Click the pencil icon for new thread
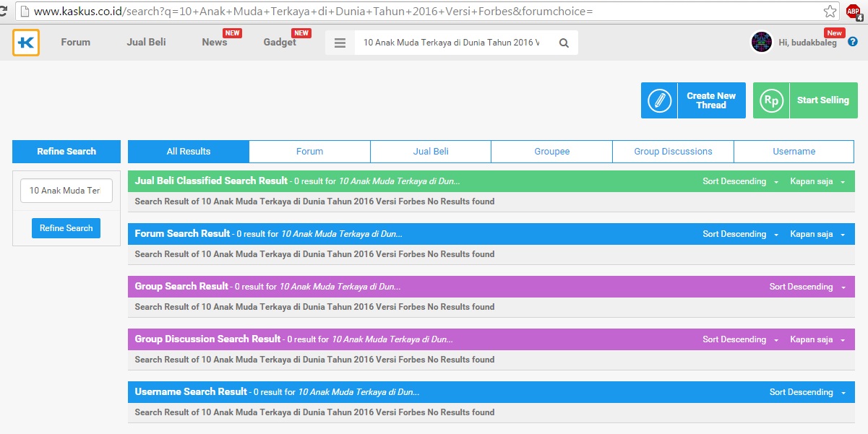The width and height of the screenshot is (868, 434). click(x=659, y=100)
